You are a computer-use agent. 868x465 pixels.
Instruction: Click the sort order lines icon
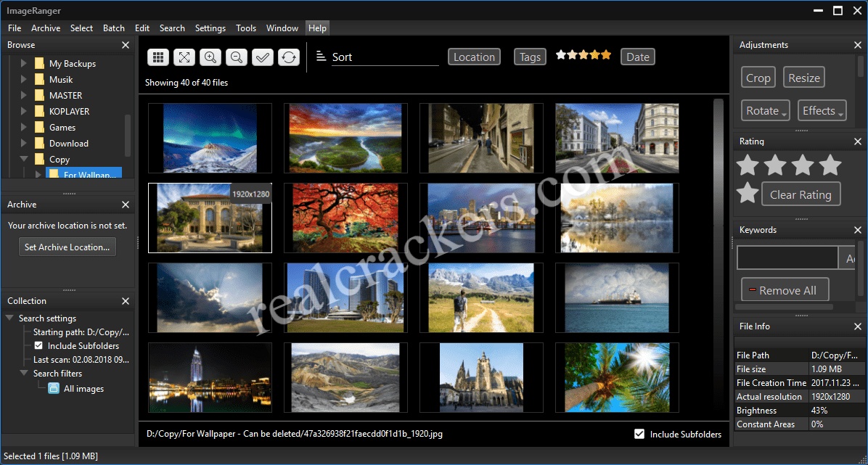321,56
